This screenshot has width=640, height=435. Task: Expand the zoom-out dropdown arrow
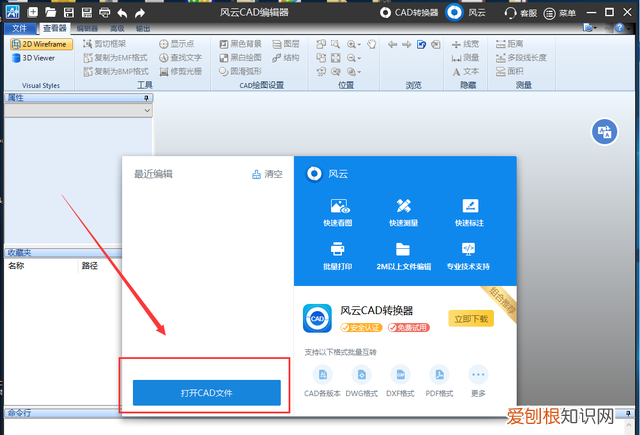tap(359, 58)
